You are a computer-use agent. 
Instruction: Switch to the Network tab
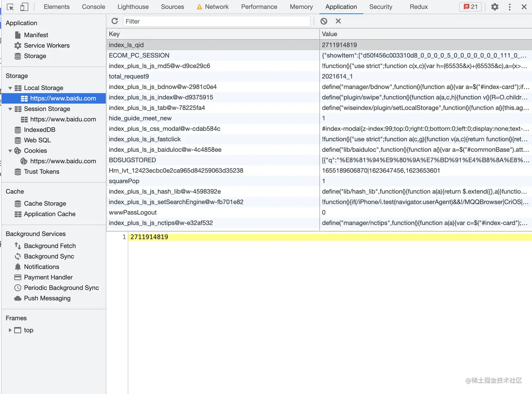216,7
